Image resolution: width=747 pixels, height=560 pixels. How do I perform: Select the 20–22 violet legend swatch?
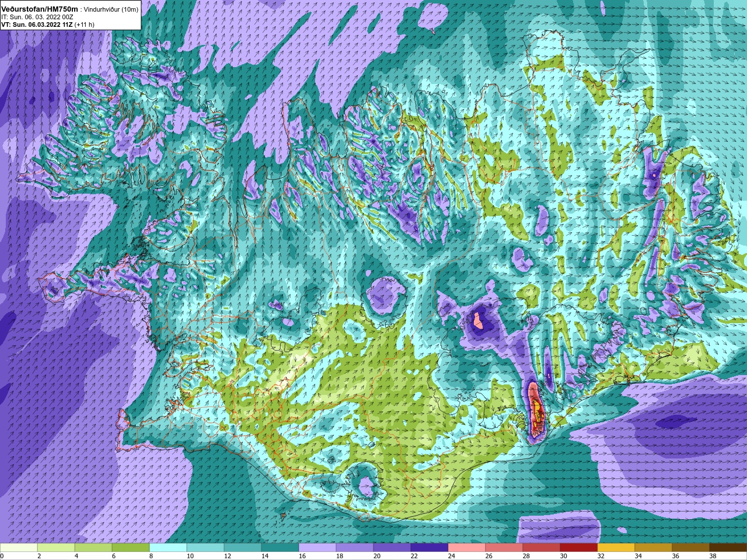[x=392, y=548]
